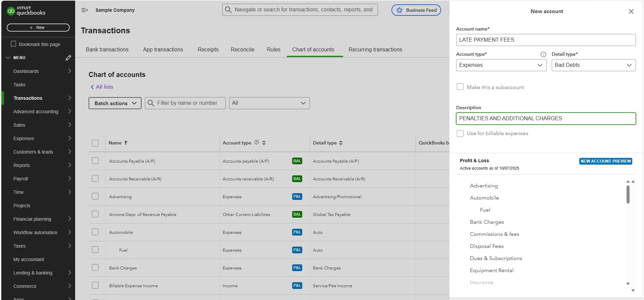The width and height of the screenshot is (644, 300).
Task: Check the Make this a subaccount box
Action: point(460,87)
